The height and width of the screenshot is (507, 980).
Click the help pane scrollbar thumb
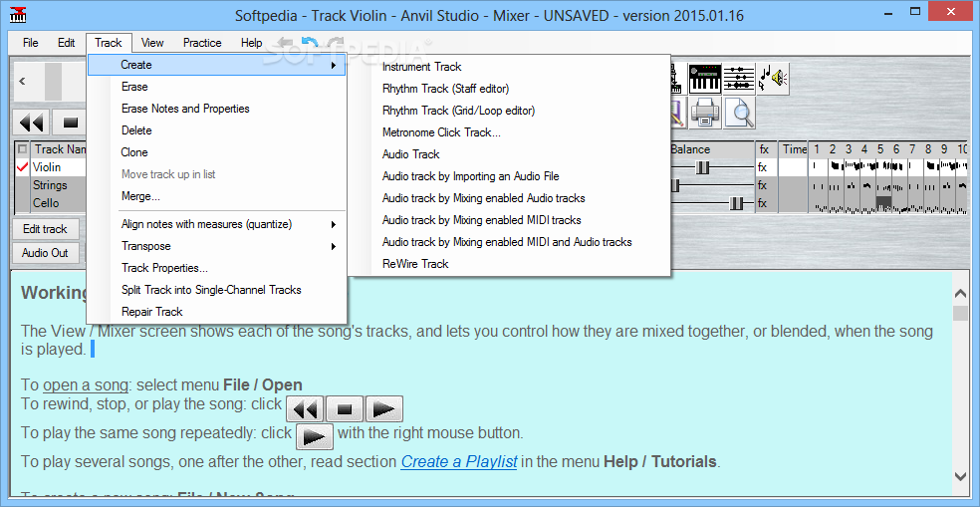[960, 313]
